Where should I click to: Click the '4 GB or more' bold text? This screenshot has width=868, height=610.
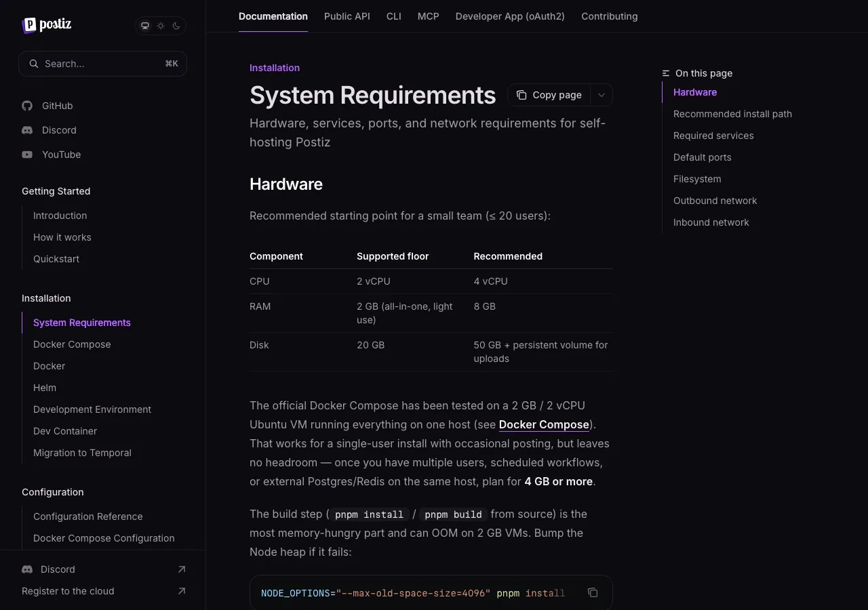[559, 481]
